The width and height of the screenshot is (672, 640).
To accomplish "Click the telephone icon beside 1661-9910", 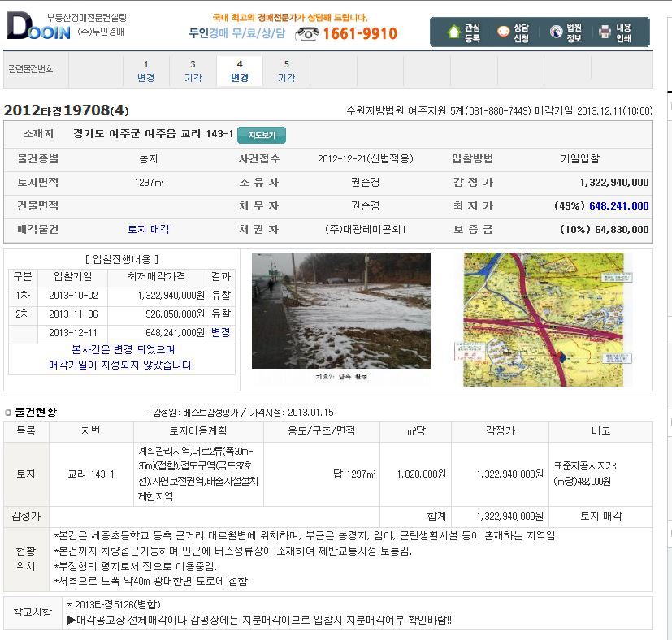I will point(307,33).
